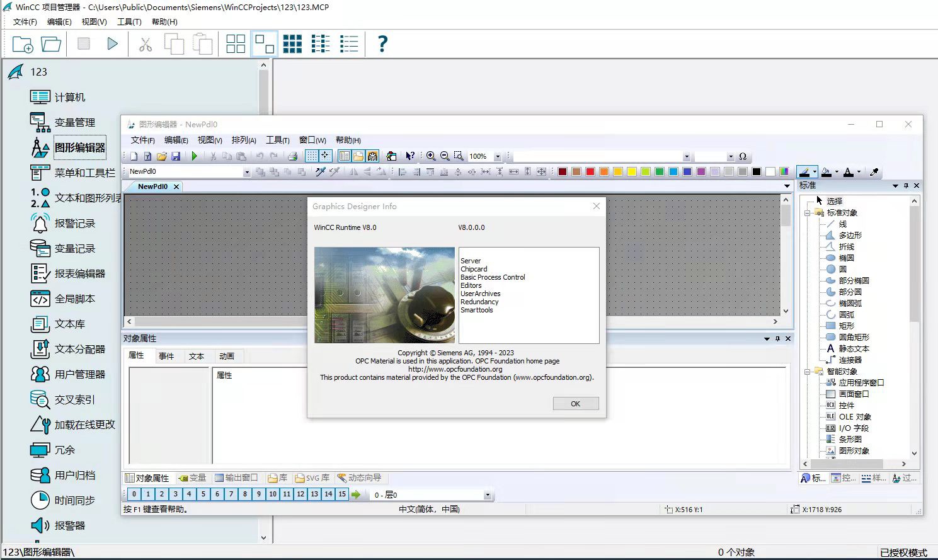Close the NewPdl0 document tab
The image size is (938, 560).
[176, 187]
